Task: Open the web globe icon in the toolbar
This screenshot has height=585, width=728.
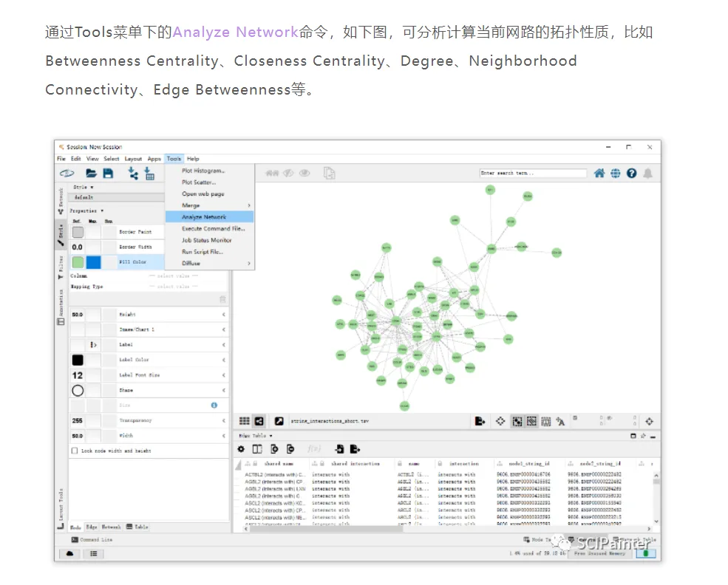Action: [x=616, y=173]
